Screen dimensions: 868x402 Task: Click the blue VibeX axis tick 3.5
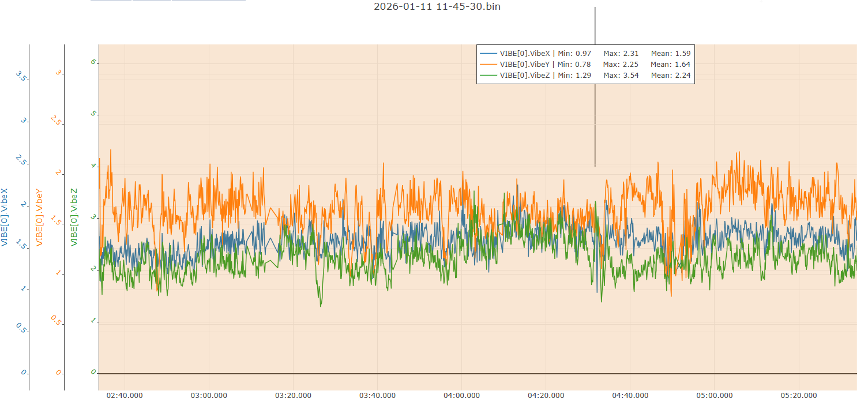pos(22,76)
